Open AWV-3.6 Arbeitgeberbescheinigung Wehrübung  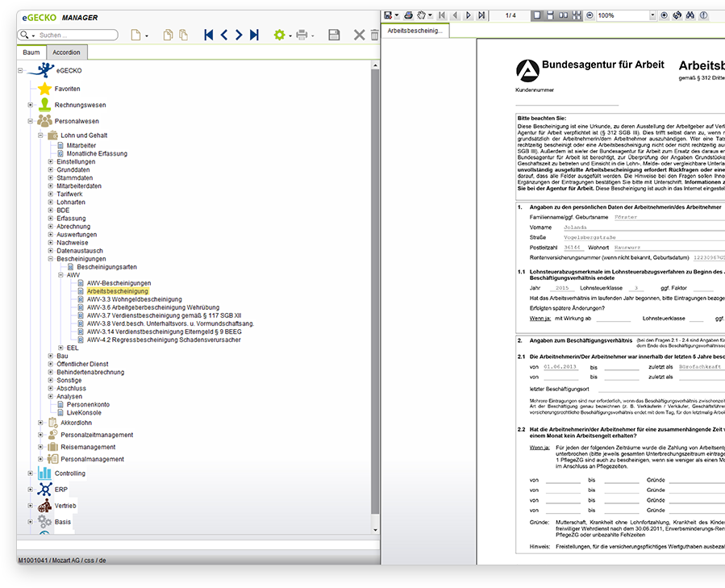tap(153, 307)
